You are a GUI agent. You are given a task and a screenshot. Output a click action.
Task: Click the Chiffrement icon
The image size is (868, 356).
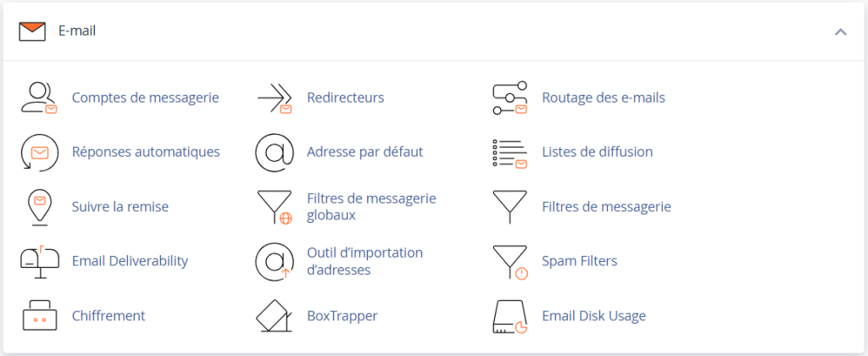coord(38,316)
